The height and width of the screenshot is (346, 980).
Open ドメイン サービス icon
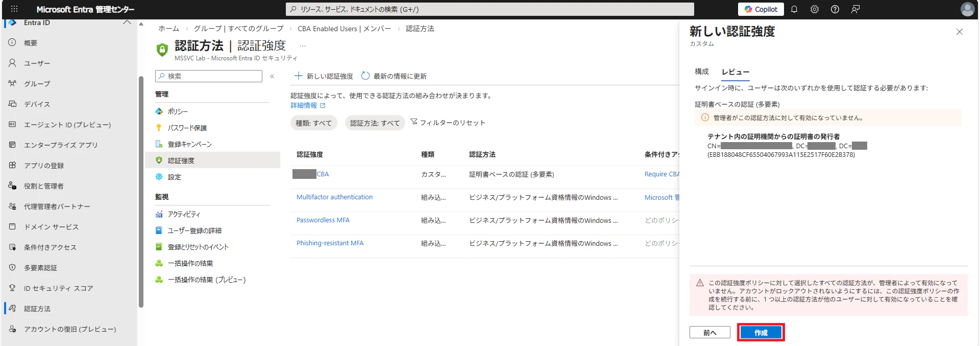click(12, 226)
